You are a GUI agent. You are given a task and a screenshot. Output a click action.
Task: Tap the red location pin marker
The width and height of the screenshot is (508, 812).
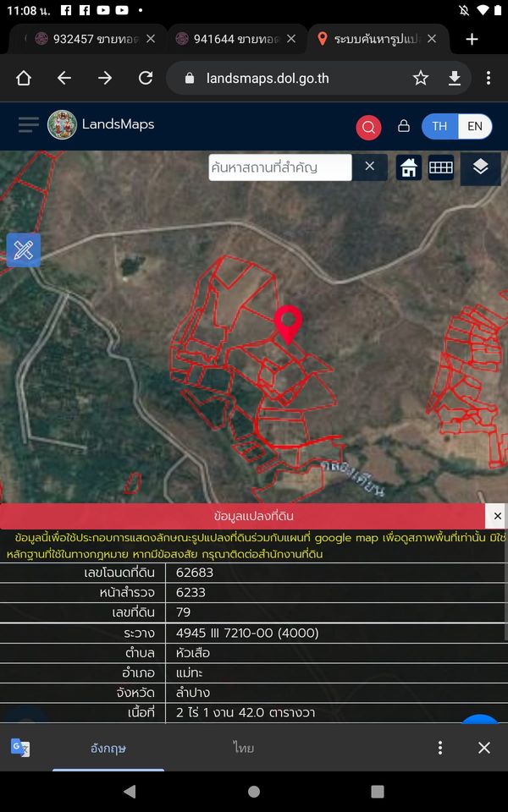pyautogui.click(x=288, y=324)
